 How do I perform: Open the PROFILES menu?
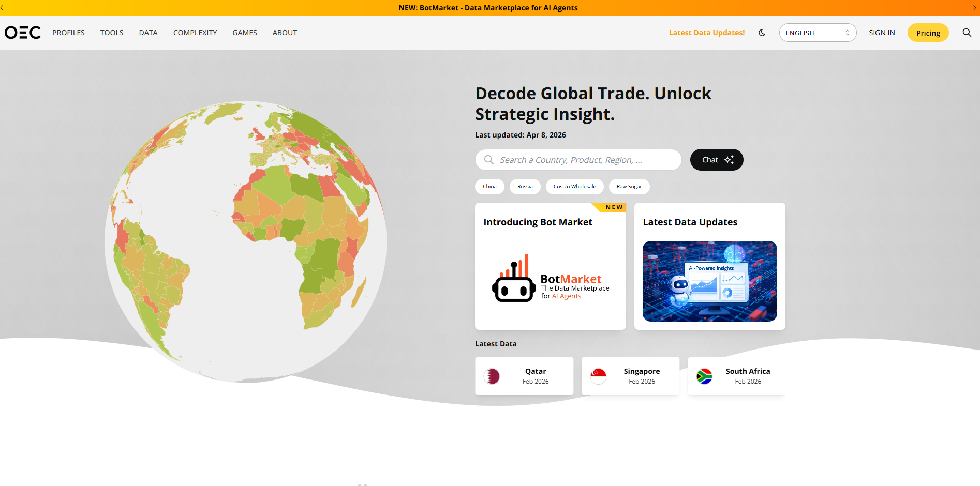pos(68,33)
